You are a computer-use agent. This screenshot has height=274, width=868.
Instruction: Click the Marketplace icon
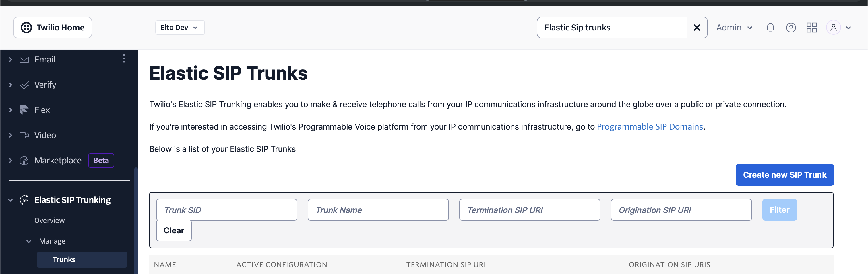click(x=24, y=161)
